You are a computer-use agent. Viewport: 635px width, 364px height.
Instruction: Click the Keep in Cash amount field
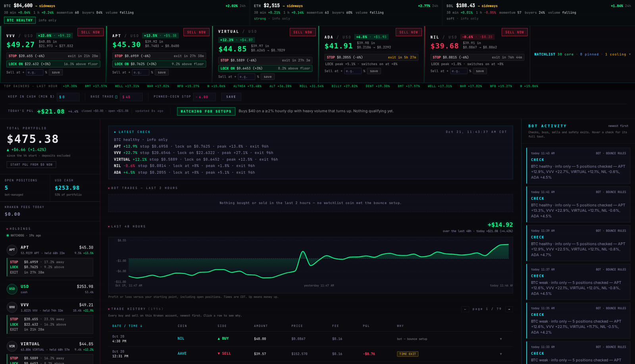click(x=68, y=97)
